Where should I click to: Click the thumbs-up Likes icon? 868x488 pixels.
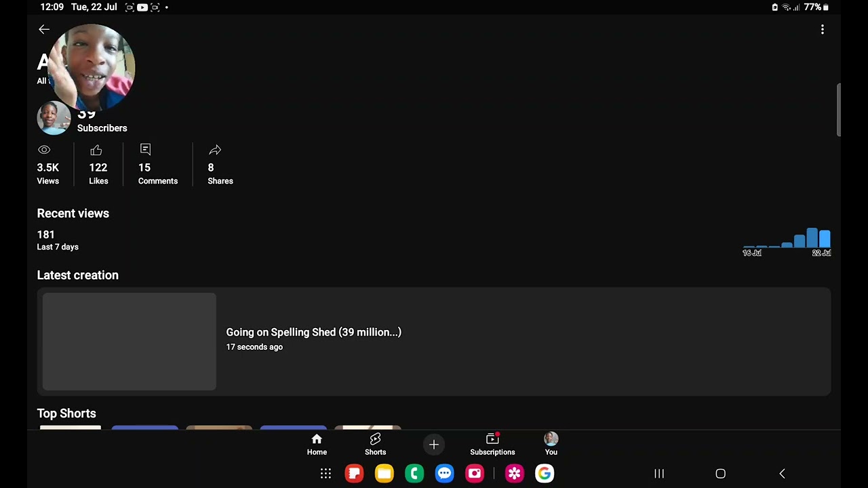pyautogui.click(x=96, y=150)
